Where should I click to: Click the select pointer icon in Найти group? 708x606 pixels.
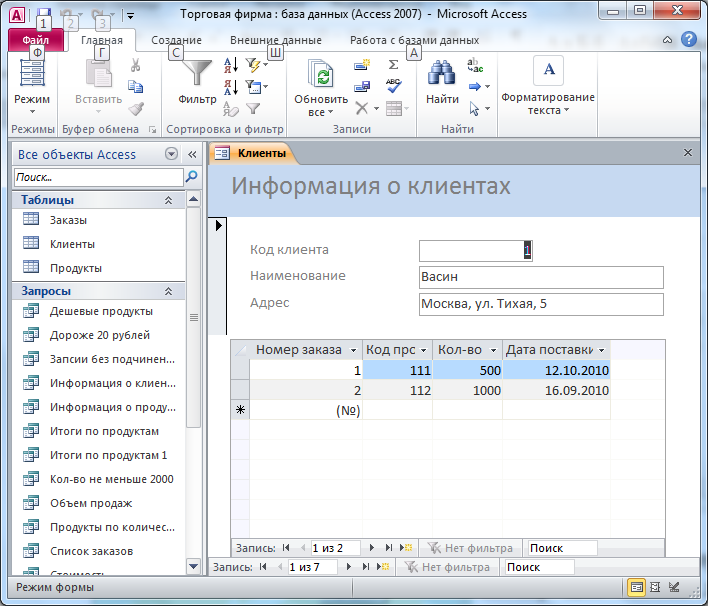click(474, 108)
